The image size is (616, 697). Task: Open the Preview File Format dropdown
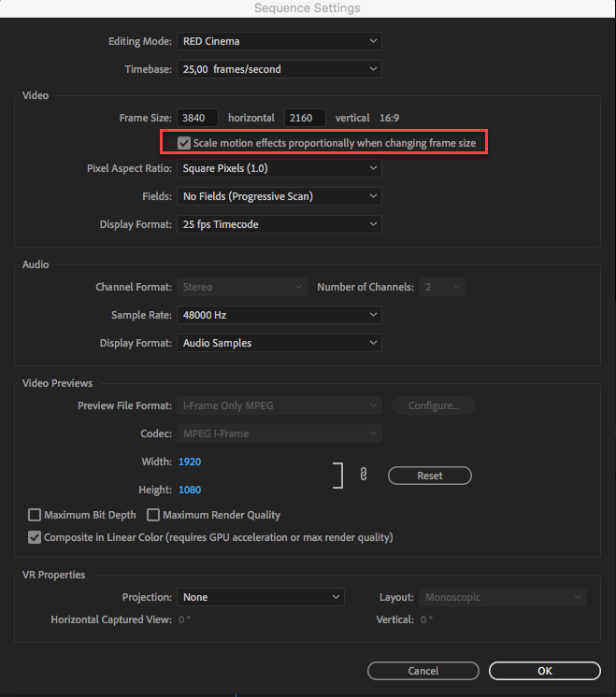[x=279, y=405]
